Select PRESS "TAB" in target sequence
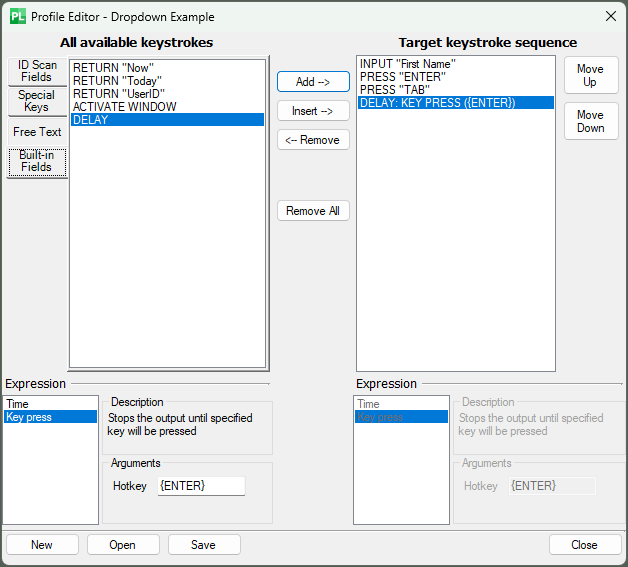This screenshot has width=628, height=567. [456, 90]
